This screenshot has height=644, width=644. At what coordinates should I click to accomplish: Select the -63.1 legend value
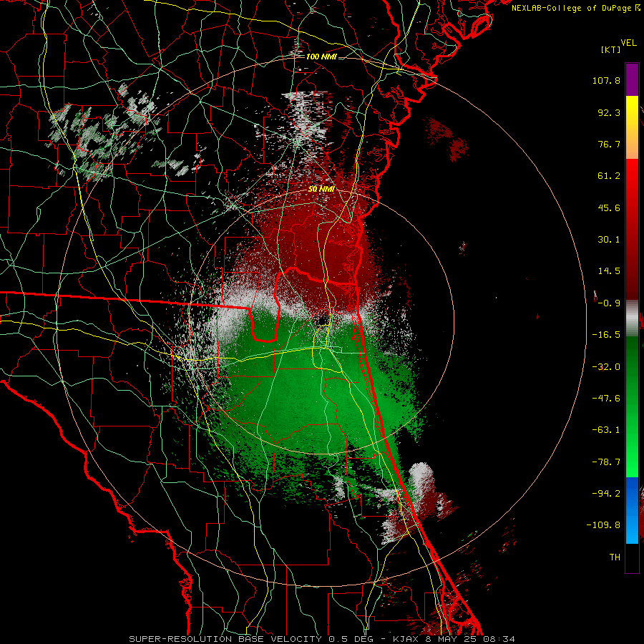point(606,430)
